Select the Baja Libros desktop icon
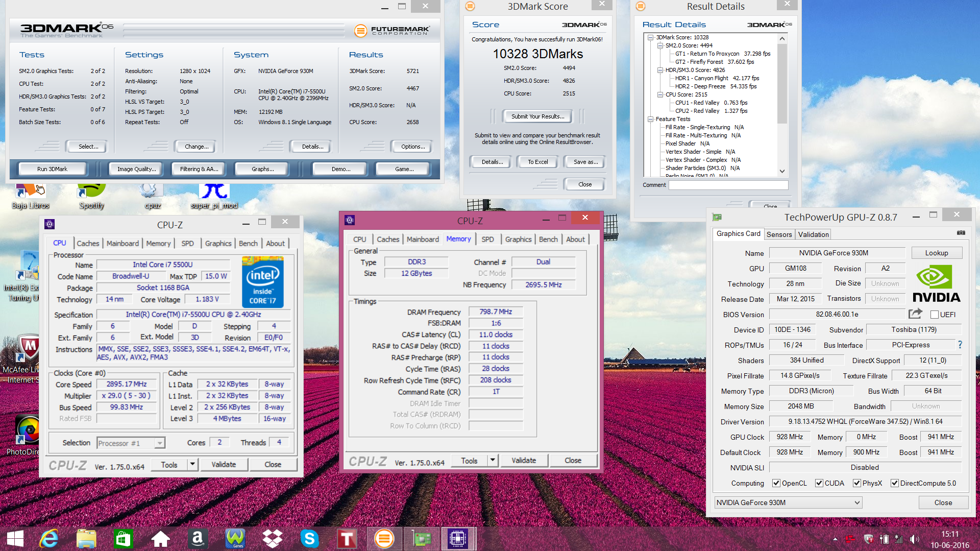 31,197
